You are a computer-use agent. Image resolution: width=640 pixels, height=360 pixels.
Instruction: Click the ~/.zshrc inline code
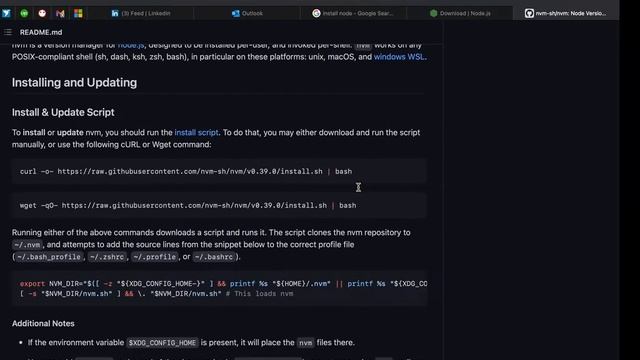(107, 257)
